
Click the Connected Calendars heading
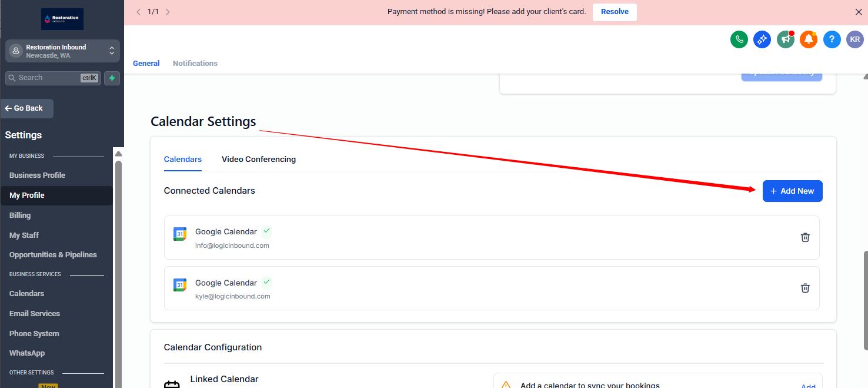point(209,191)
